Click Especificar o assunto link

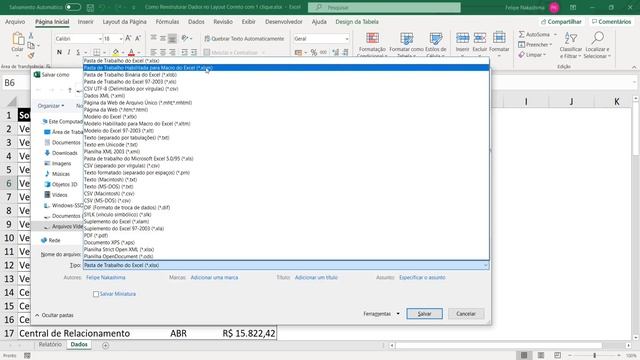tap(422, 278)
